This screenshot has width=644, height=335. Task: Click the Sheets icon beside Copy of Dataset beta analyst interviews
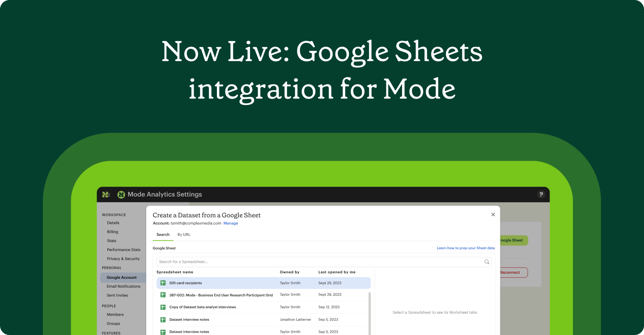tap(163, 307)
